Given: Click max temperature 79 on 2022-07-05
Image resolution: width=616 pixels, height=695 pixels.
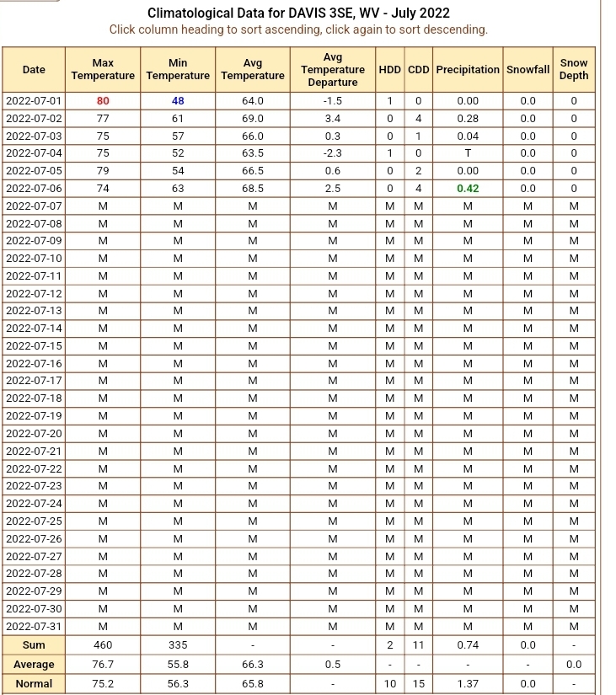Looking at the screenshot, I should [x=103, y=171].
